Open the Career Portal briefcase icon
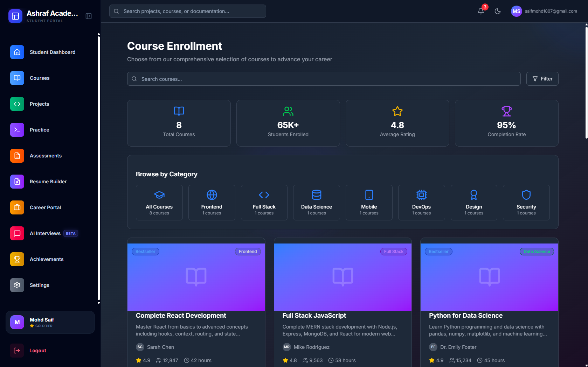The image size is (588, 367). pyautogui.click(x=17, y=207)
